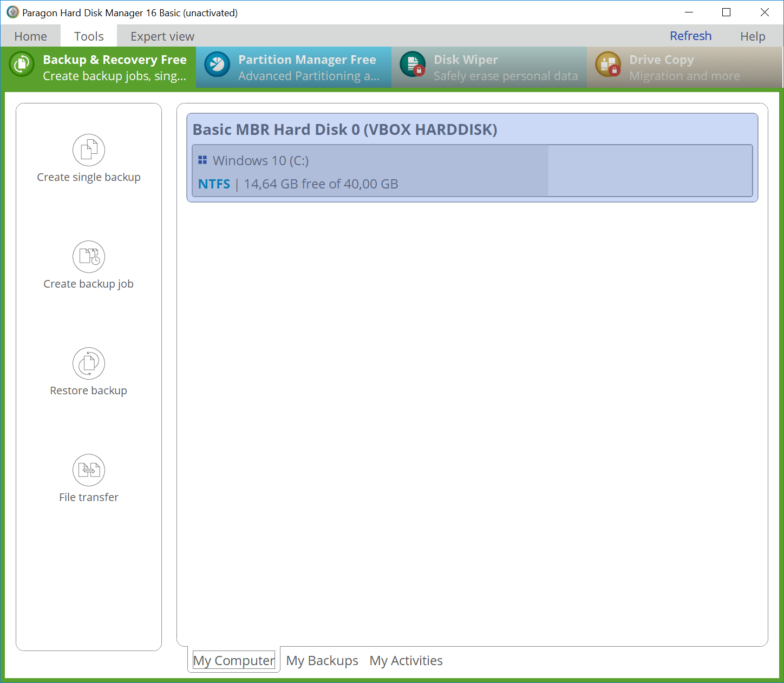784x683 pixels.
Task: Maximize the Paragon Hard Disk Manager window
Action: click(x=727, y=12)
